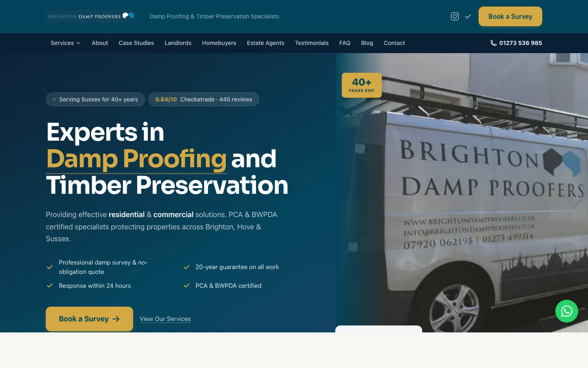Open the Instagram profile icon
The image size is (588, 368).
pos(455,16)
